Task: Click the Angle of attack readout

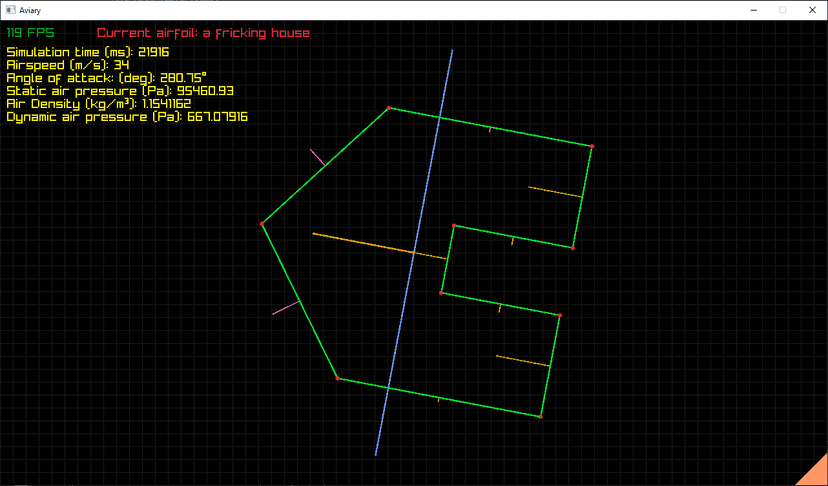Action: click(107, 78)
